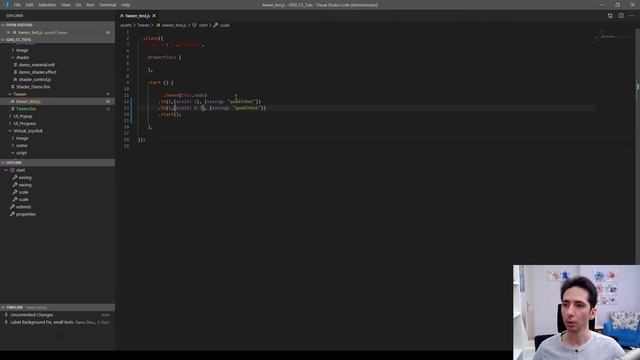
Task: Expand the UI_Popup folder
Action: pyautogui.click(x=23, y=116)
